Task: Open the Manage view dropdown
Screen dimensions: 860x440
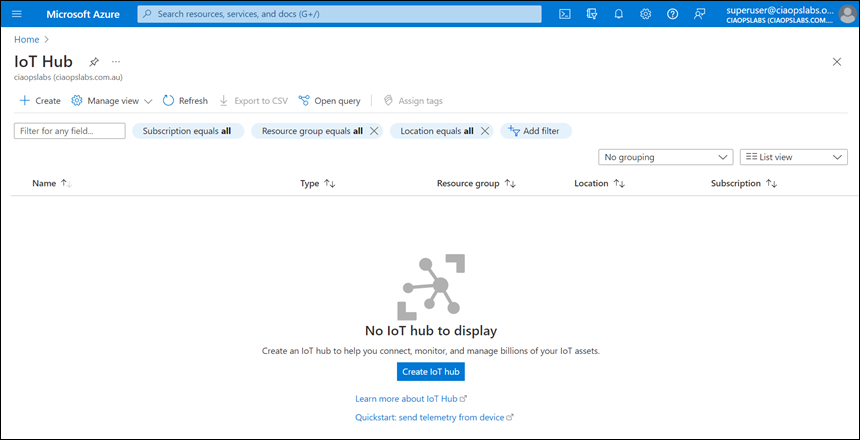Action: [x=111, y=101]
